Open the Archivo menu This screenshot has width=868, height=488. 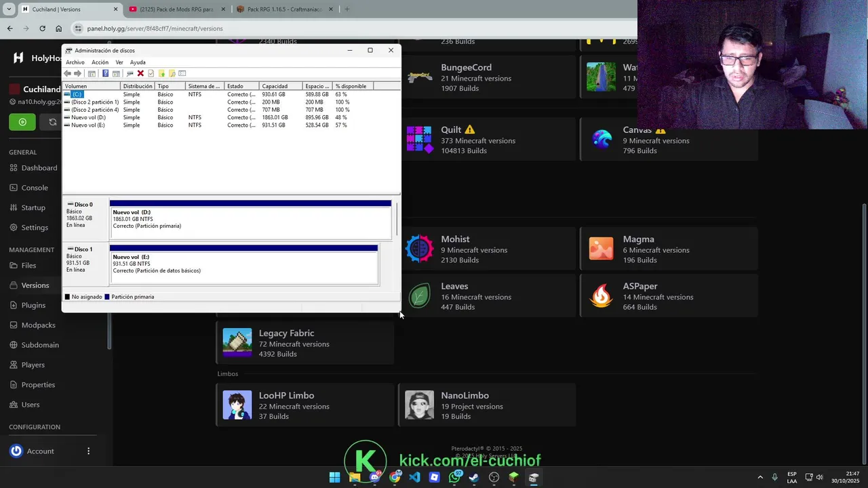click(x=75, y=62)
